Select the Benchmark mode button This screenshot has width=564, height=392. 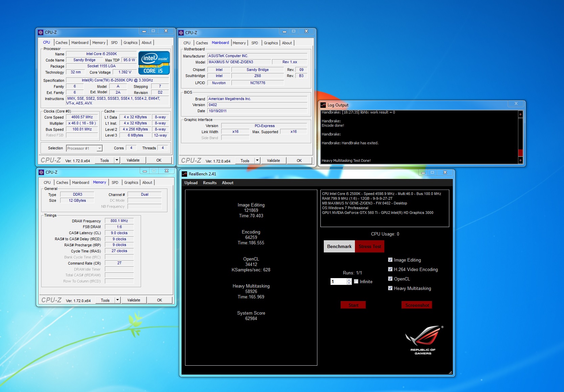339,246
